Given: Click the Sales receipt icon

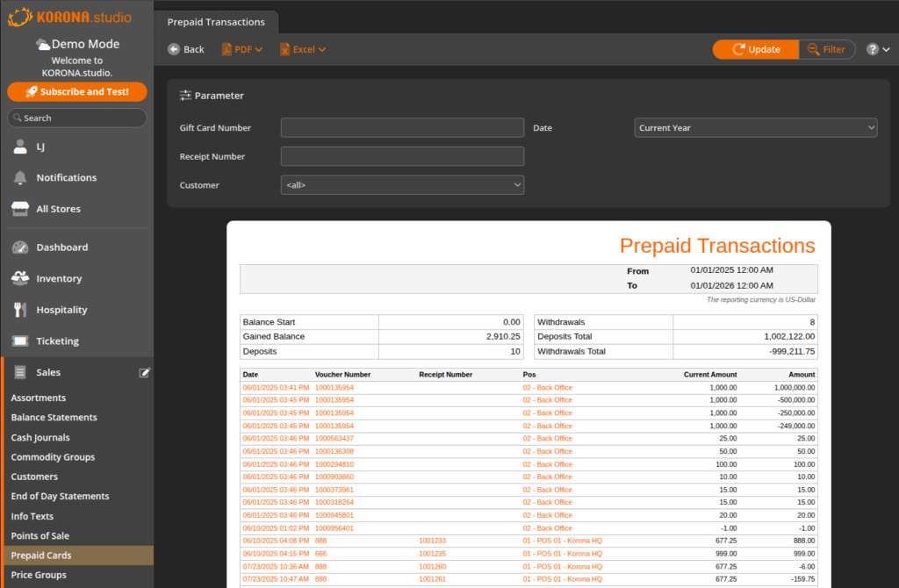Looking at the screenshot, I should (20, 372).
